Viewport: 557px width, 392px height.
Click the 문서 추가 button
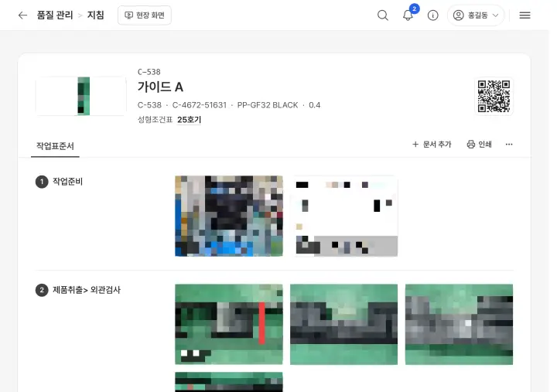click(x=432, y=144)
